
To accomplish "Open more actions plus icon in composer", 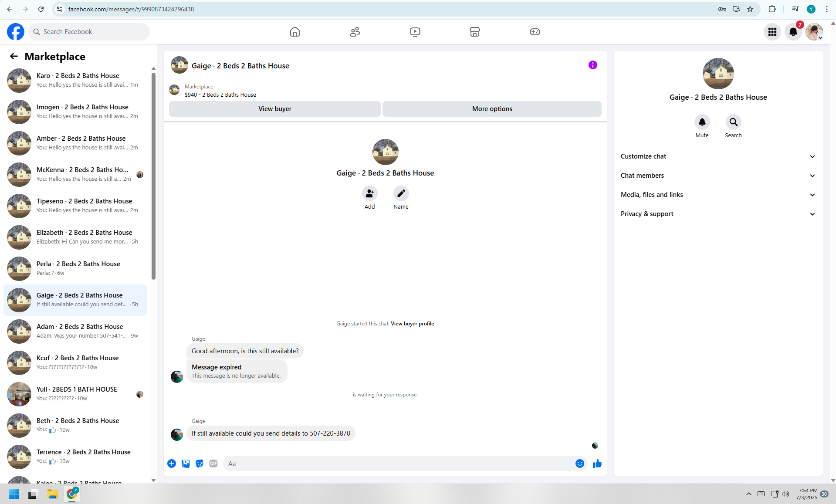I will 172,463.
